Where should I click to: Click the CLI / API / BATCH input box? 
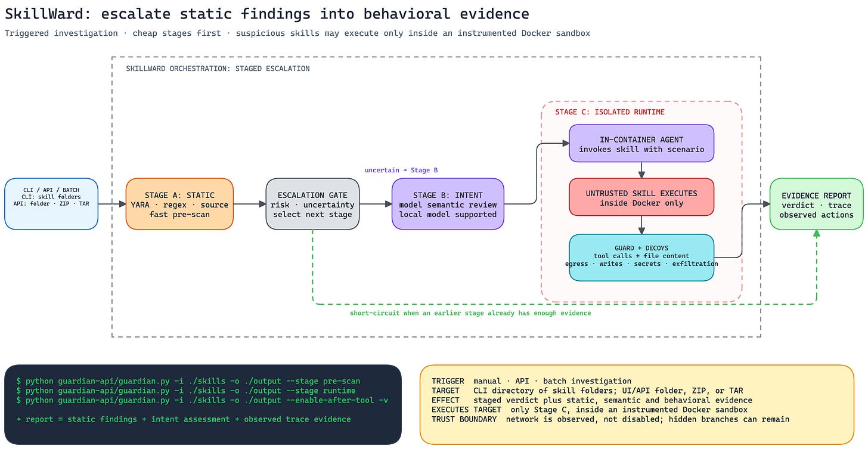click(51, 204)
